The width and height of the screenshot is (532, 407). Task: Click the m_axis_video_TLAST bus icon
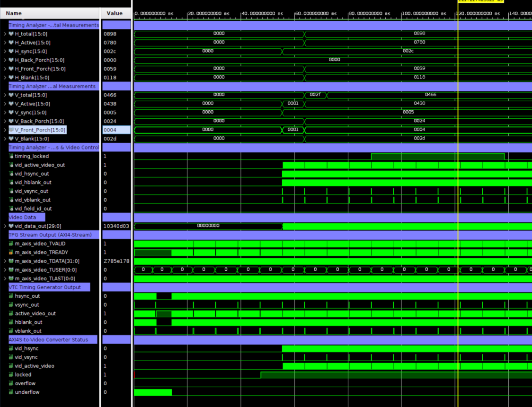pyautogui.click(x=11, y=279)
